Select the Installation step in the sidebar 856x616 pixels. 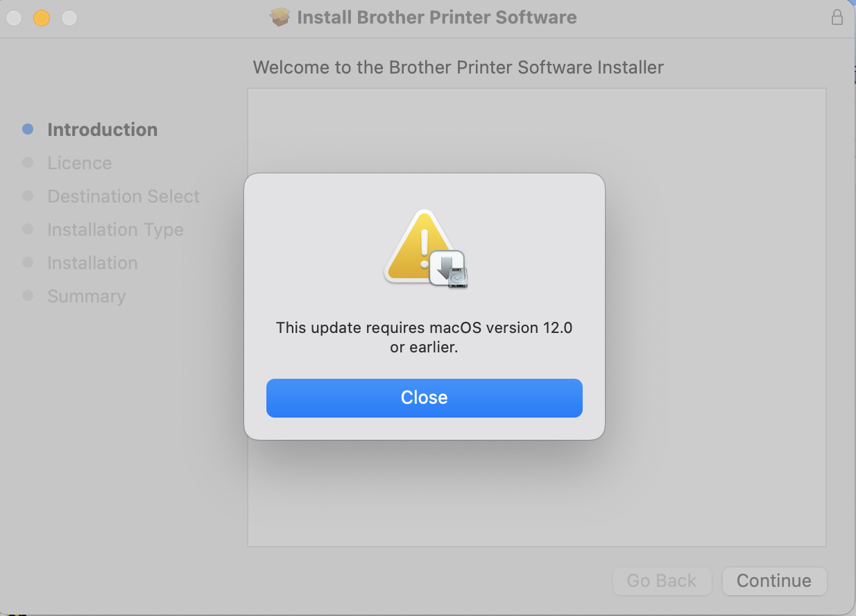pyautogui.click(x=92, y=263)
